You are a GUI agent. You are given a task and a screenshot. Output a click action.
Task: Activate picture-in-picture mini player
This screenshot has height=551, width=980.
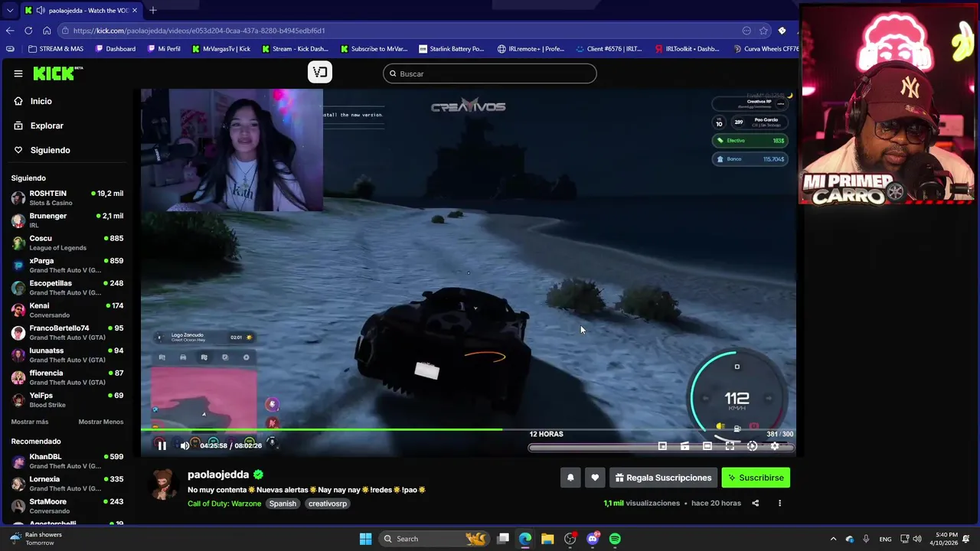click(x=662, y=446)
